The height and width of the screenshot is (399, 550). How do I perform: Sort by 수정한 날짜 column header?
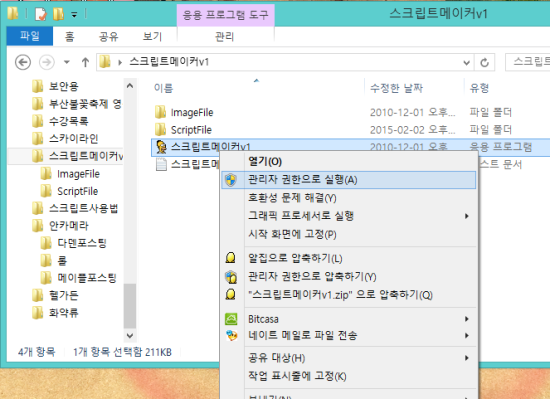click(397, 88)
